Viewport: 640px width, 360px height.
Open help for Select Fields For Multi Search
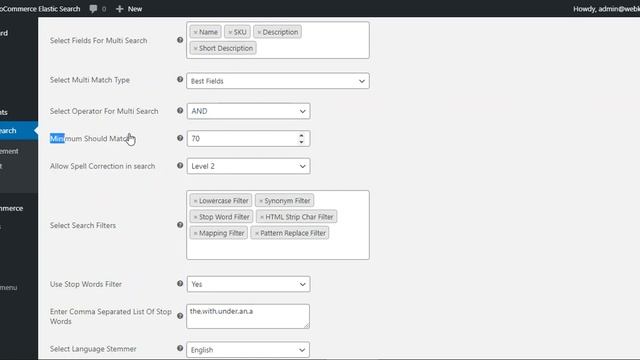[x=180, y=40]
